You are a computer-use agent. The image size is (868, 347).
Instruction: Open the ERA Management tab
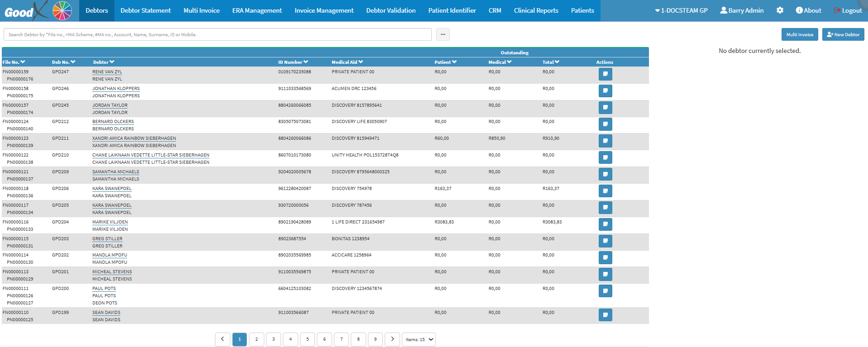(x=257, y=10)
